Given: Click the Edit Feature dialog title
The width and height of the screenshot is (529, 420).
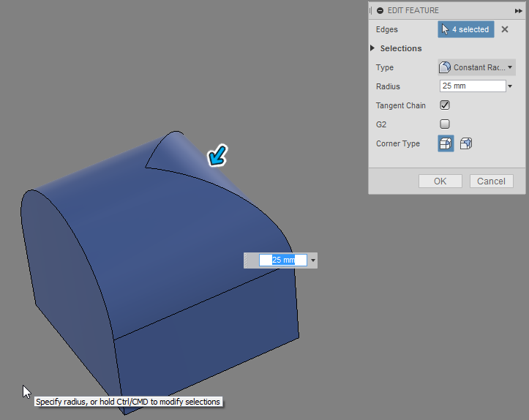Looking at the screenshot, I should click(x=413, y=10).
